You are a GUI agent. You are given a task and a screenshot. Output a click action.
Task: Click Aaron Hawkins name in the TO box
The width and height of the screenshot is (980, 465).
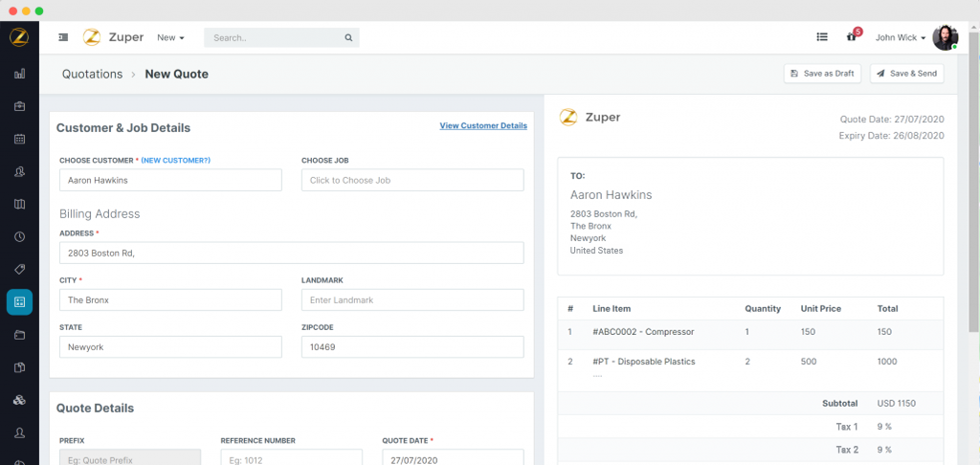pos(611,195)
